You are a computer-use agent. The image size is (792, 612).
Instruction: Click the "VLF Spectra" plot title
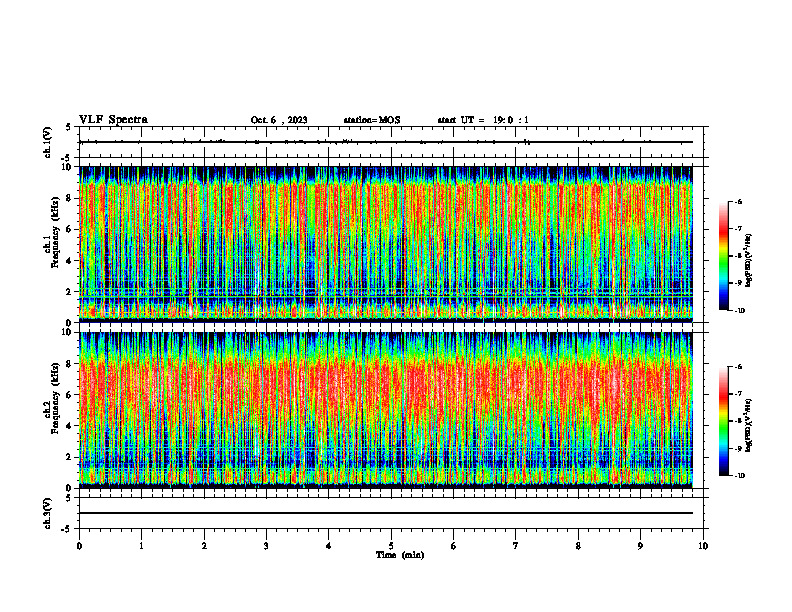tap(114, 120)
